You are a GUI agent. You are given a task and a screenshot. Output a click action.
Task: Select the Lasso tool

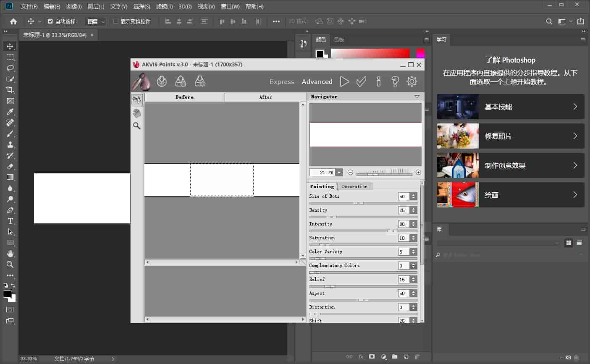10,68
